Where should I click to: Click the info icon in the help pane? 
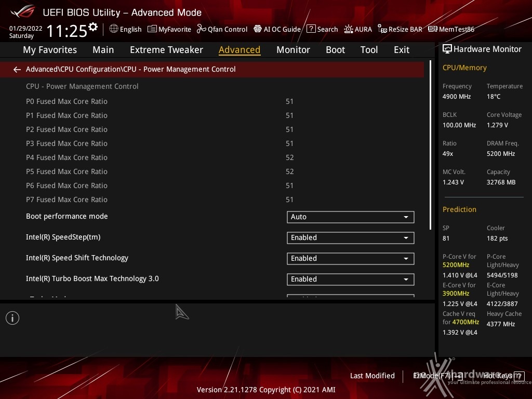pos(12,318)
